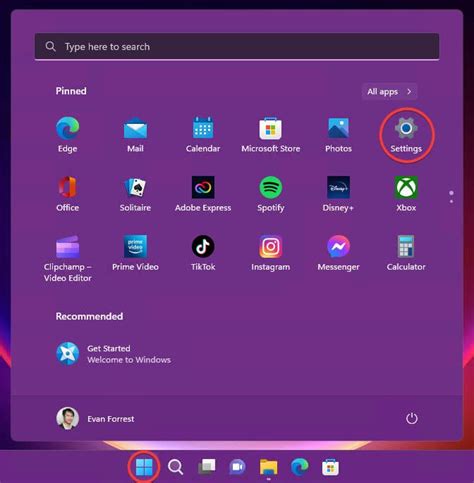Open the Xbox app
Screen dimensions: 474x483
406,194
